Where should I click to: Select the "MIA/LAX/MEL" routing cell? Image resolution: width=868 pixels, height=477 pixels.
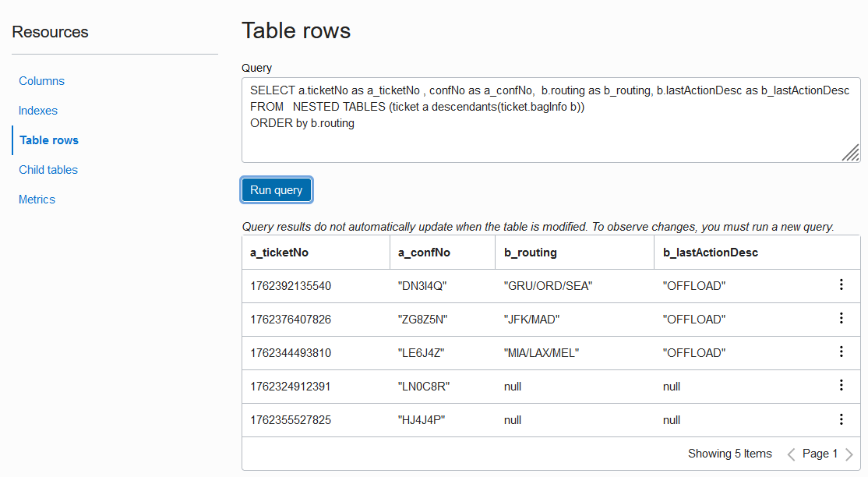tap(542, 353)
